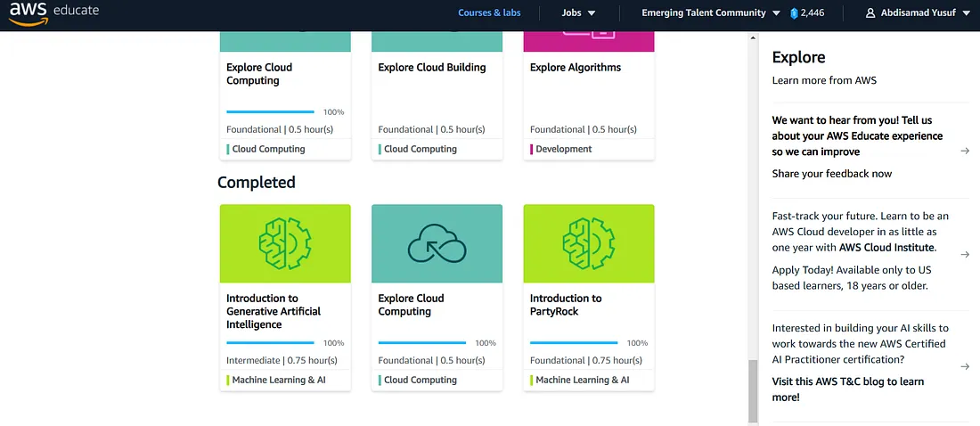Click the Cloud Computing tag on Explore Cloud Building

(420, 149)
